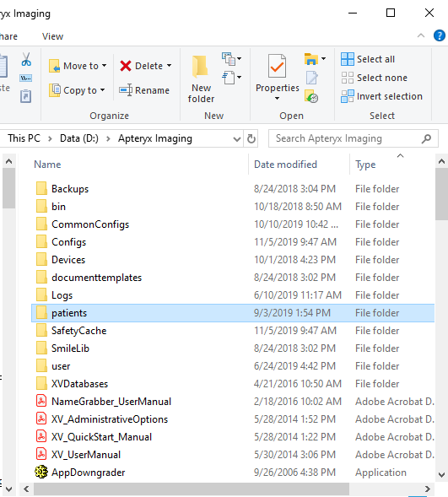Image resolution: width=448 pixels, height=497 pixels.
Task: Click the Paste shortcut icon
Action: pyautogui.click(x=25, y=96)
